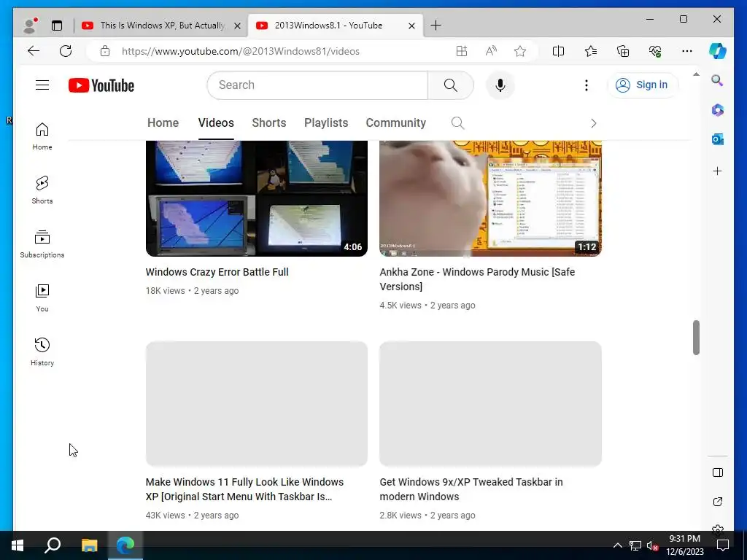Select the channel Home tab

coord(163,122)
